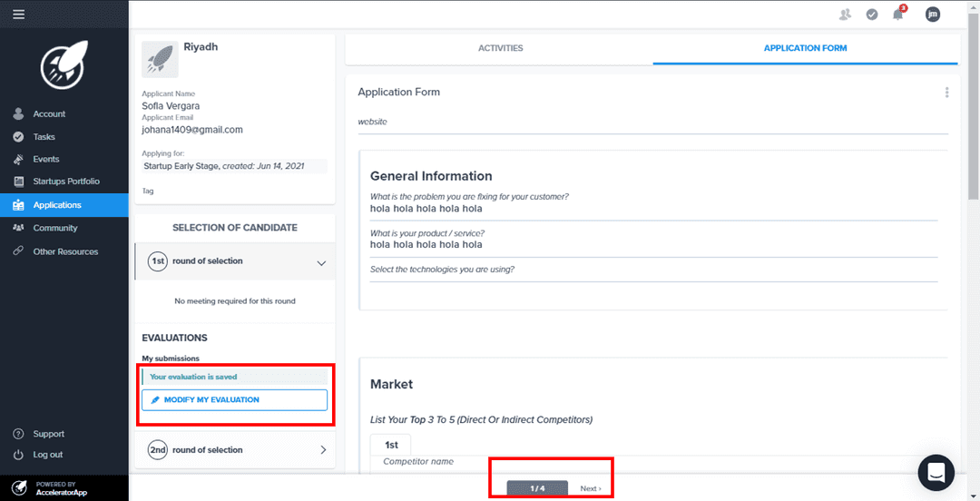Select the 1st competitor tab
The height and width of the screenshot is (501, 980).
[391, 446]
